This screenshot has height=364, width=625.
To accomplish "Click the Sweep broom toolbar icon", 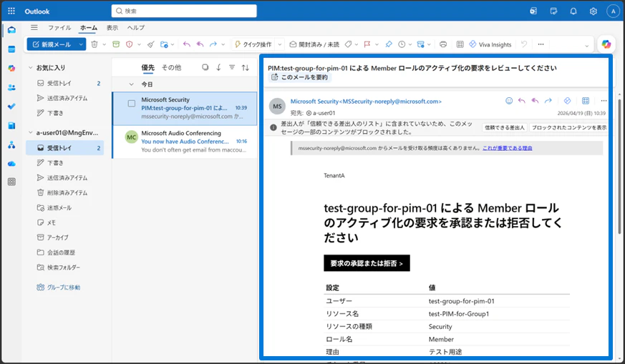I will (x=150, y=44).
